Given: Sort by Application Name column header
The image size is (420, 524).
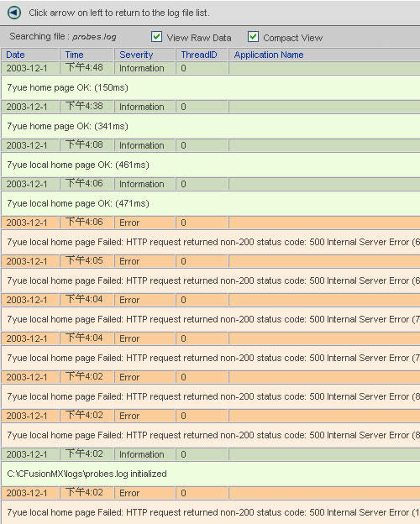Looking at the screenshot, I should click(269, 55).
